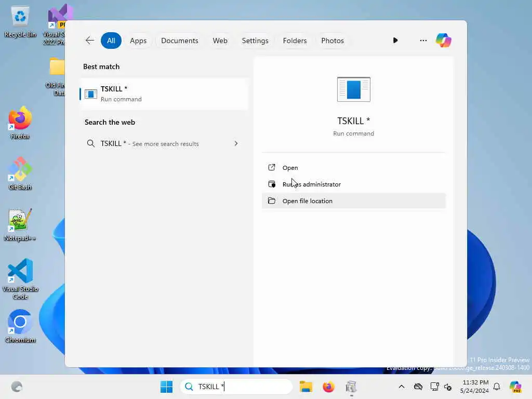Click the web search magnifier icon

pos(90,143)
